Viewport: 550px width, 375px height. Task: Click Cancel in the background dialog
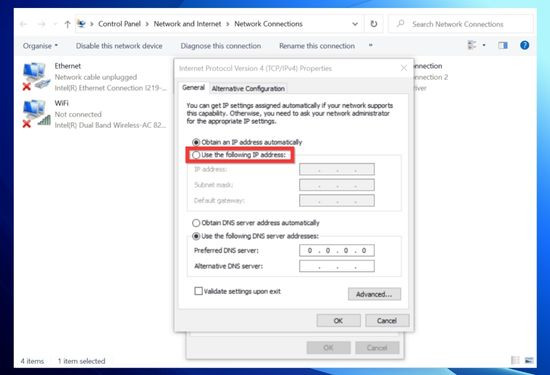pyautogui.click(x=377, y=348)
